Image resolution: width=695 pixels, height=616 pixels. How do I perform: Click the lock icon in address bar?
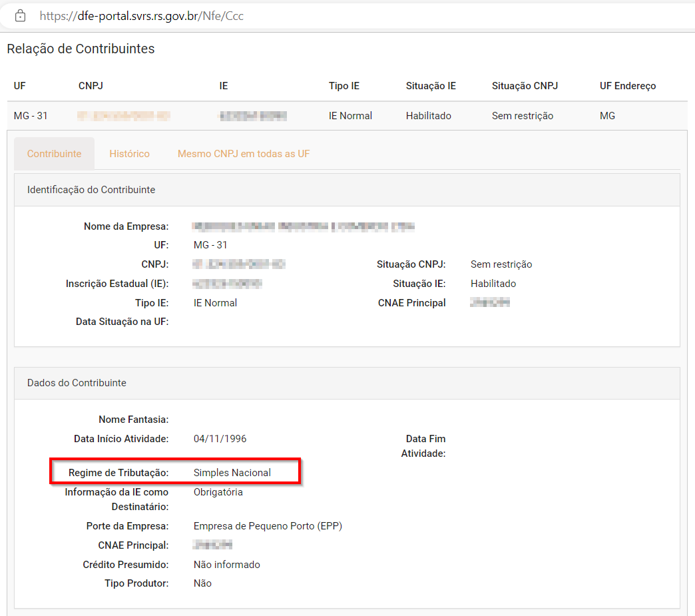click(x=20, y=15)
